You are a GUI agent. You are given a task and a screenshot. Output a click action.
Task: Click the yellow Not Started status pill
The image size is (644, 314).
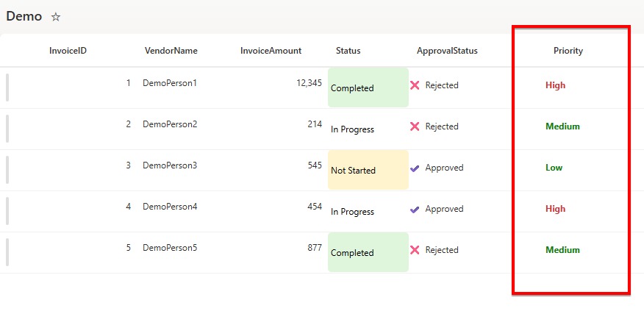click(x=368, y=170)
